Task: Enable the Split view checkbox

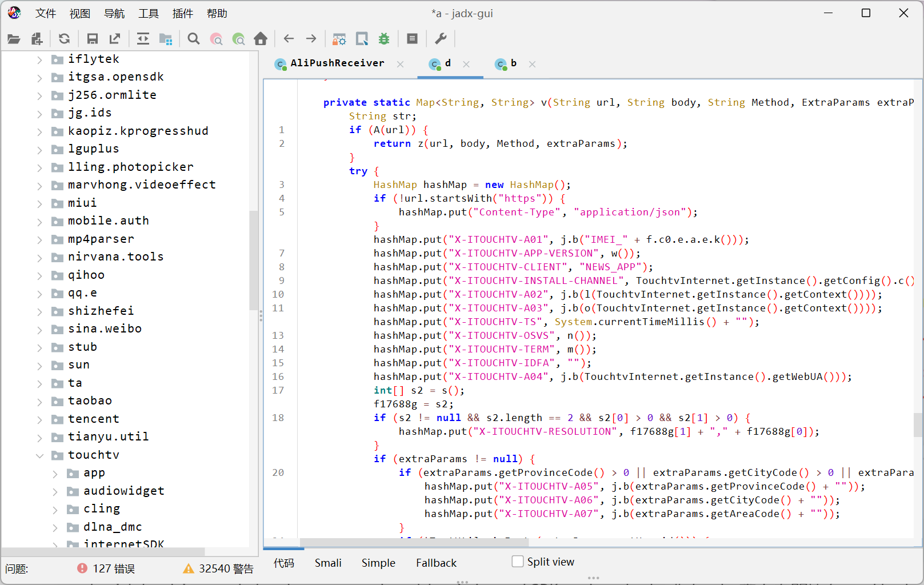Action: click(518, 562)
